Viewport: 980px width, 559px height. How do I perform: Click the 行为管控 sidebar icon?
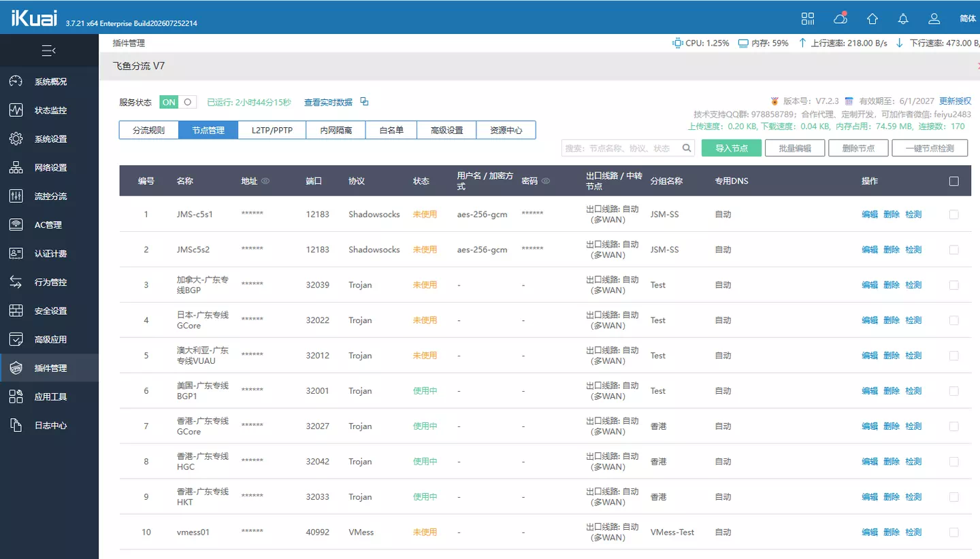(16, 282)
